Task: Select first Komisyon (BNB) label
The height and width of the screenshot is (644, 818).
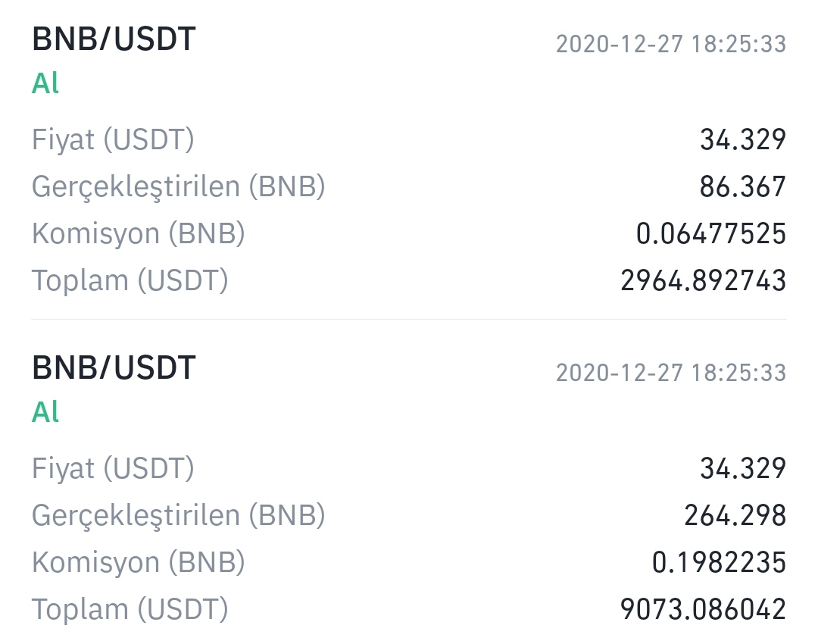Action: [139, 234]
